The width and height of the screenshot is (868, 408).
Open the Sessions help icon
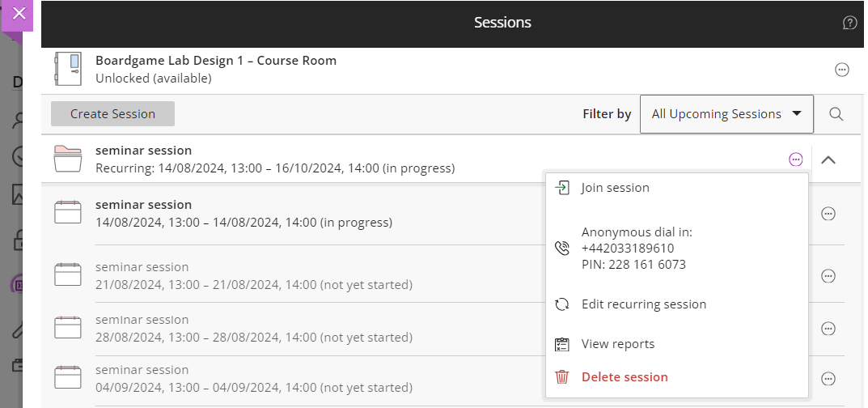pos(849,23)
